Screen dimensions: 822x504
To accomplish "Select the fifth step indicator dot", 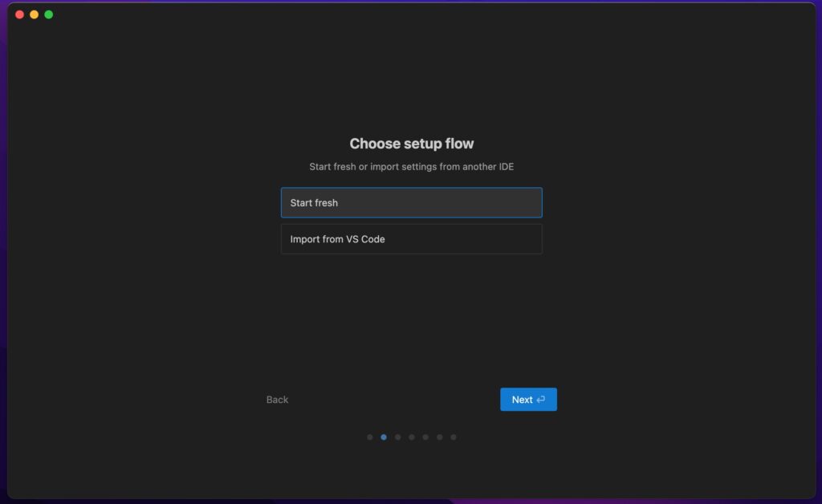I will coord(425,437).
